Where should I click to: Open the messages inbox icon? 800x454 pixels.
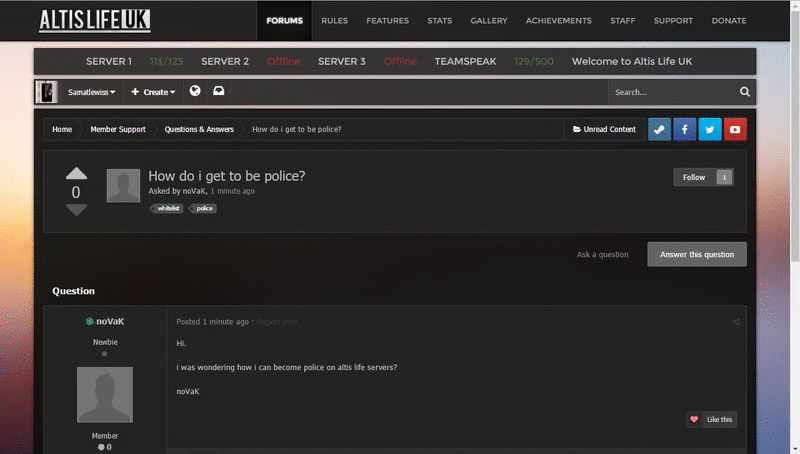218,91
